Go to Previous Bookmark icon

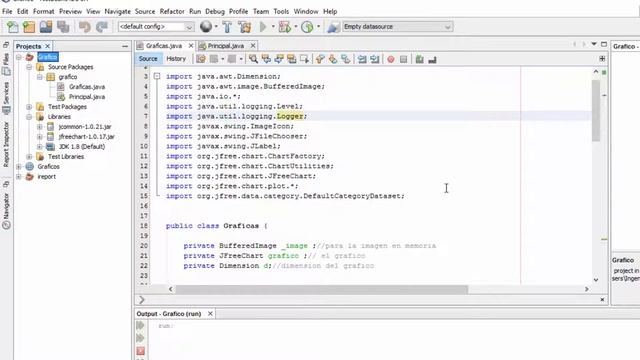pyautogui.click(x=320, y=59)
